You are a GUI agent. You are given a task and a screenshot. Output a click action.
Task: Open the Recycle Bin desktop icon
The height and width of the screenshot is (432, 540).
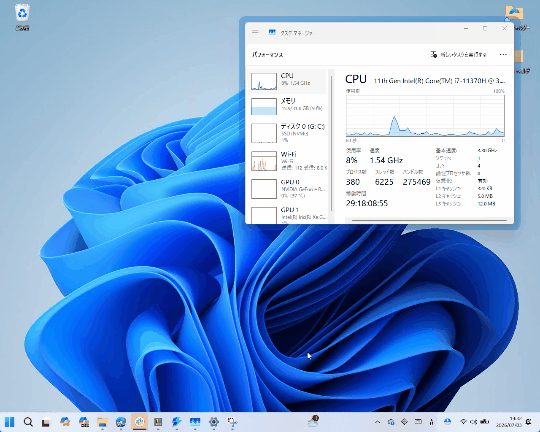[x=22, y=17]
